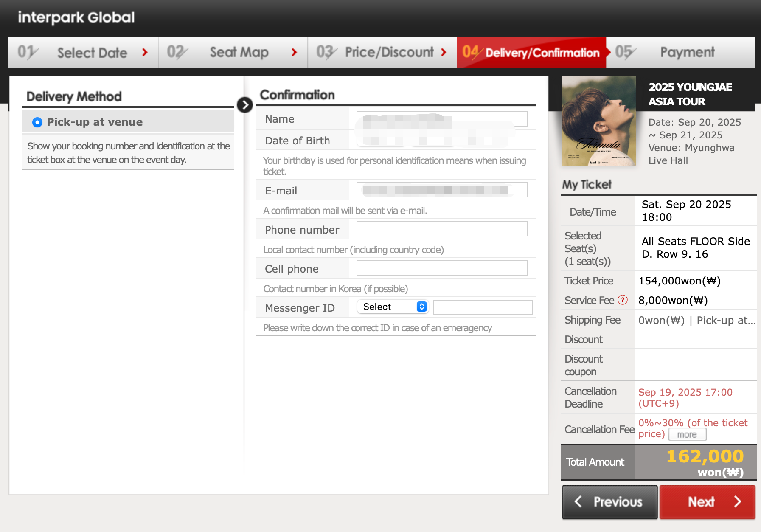The image size is (761, 532).
Task: Click the 'Delivery Method' heading
Action: [x=74, y=96]
